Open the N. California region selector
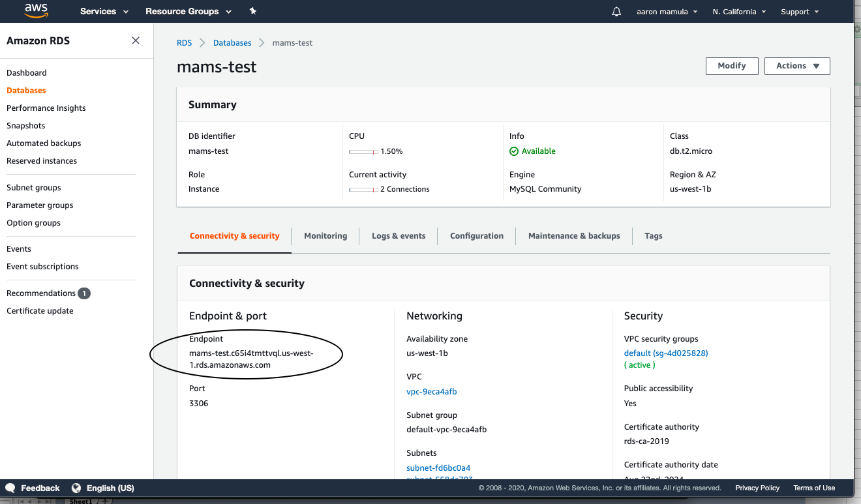Screen dimensions: 861x504 tap(739, 12)
